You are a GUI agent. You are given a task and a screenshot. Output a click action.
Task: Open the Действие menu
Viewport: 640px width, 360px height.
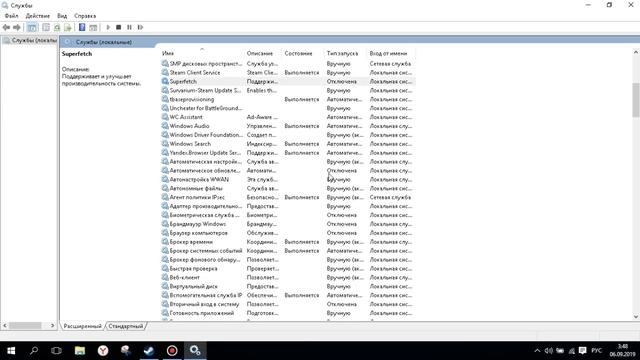tap(38, 16)
